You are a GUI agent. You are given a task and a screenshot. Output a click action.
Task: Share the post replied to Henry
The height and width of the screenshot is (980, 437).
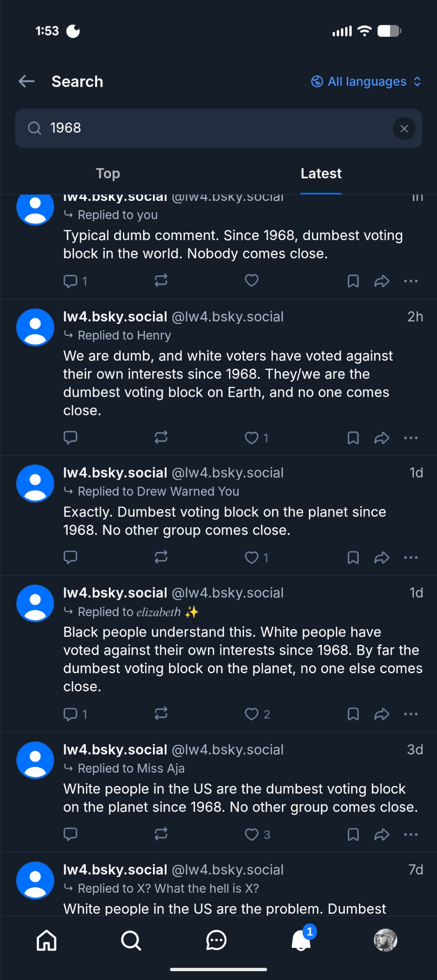coord(382,438)
